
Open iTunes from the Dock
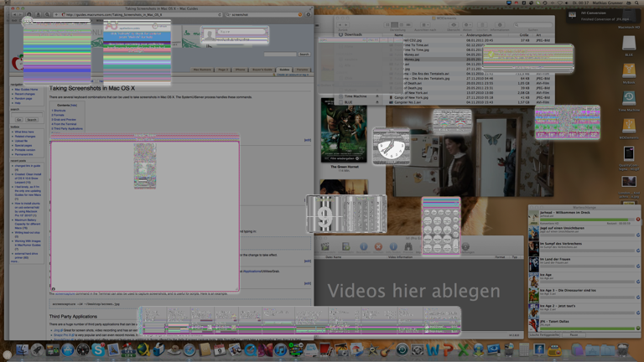(x=281, y=350)
